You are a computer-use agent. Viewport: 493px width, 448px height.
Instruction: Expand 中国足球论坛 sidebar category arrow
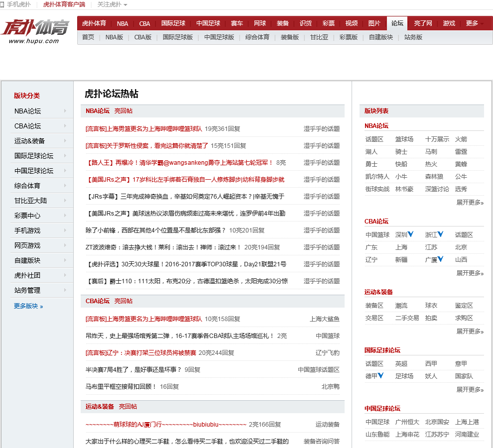(x=65, y=170)
